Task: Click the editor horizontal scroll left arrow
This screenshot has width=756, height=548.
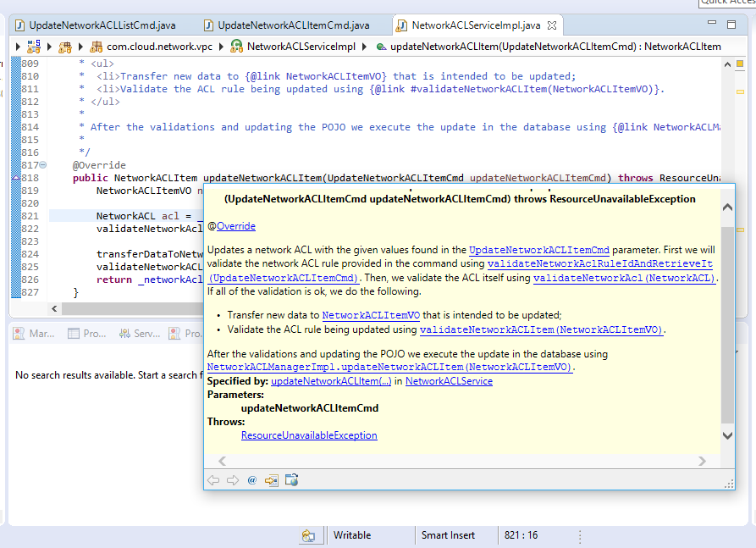Action: [x=54, y=308]
